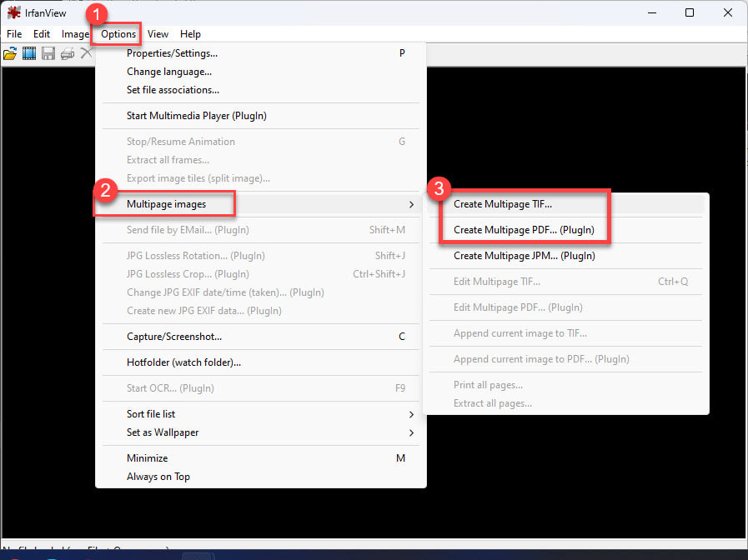Click Append current image to PDF
This screenshot has height=560, width=748.
coord(565,359)
